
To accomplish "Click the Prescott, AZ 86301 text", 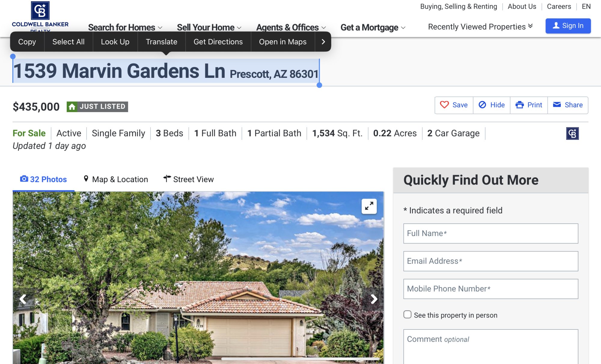I will (274, 74).
